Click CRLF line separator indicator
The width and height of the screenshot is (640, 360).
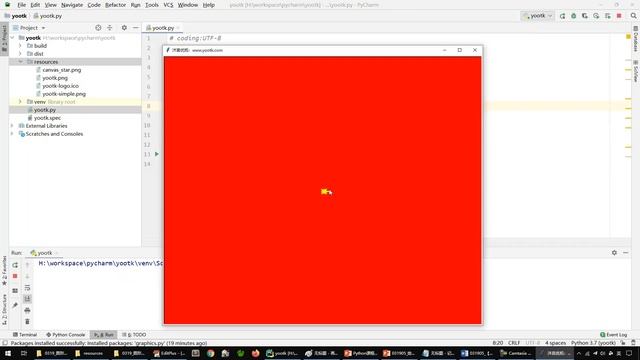point(514,343)
